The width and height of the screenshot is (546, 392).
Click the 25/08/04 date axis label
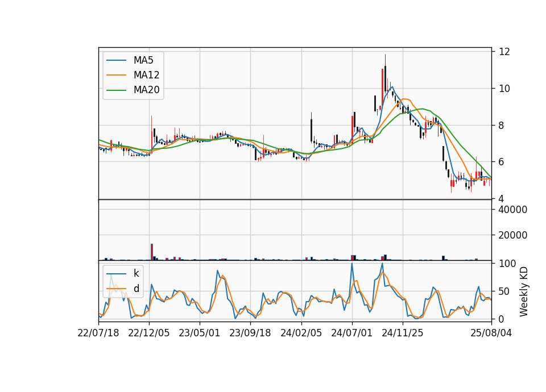(x=491, y=333)
